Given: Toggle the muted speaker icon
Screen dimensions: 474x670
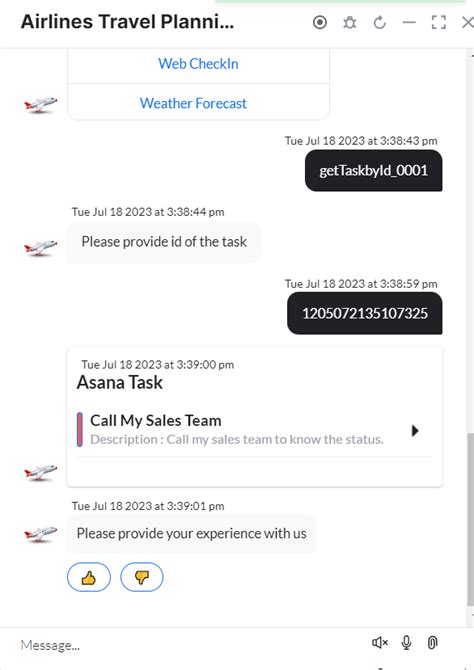Looking at the screenshot, I should pyautogui.click(x=380, y=642).
